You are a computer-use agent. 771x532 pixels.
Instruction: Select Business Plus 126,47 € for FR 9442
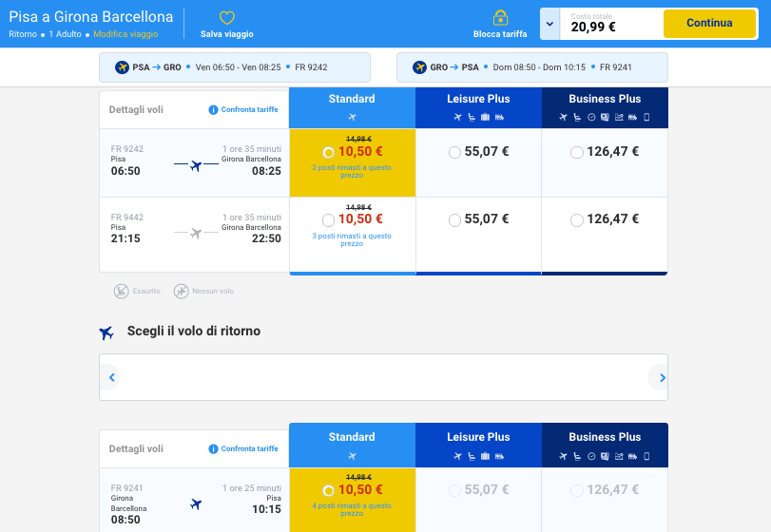(x=577, y=219)
